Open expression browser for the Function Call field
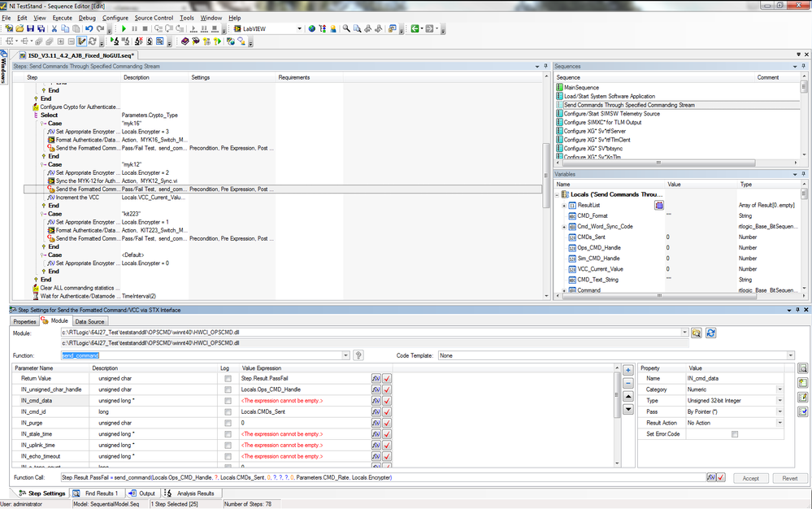The height and width of the screenshot is (509, 812). tap(711, 477)
